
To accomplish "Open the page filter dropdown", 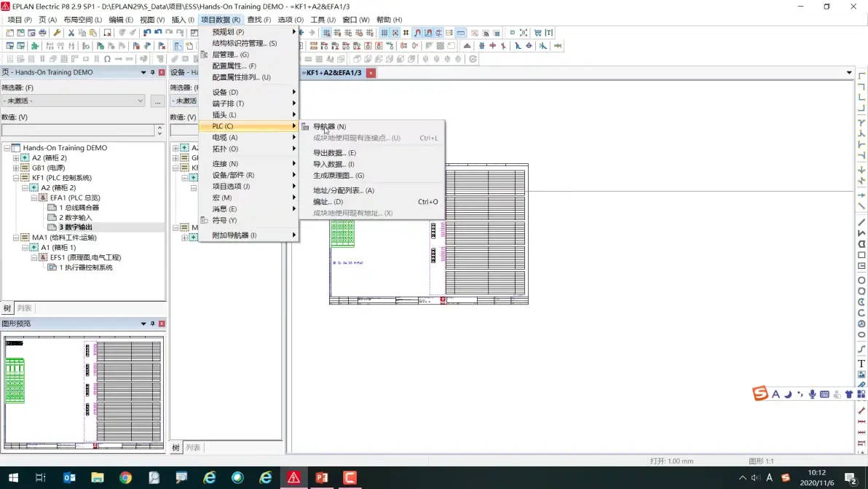I will (x=140, y=101).
